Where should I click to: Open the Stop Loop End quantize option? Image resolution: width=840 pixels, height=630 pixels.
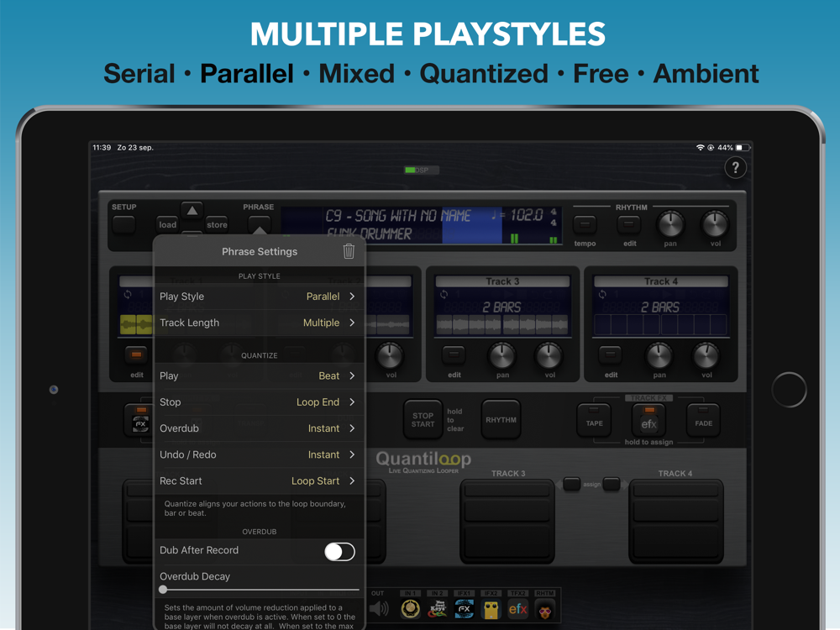[260, 402]
